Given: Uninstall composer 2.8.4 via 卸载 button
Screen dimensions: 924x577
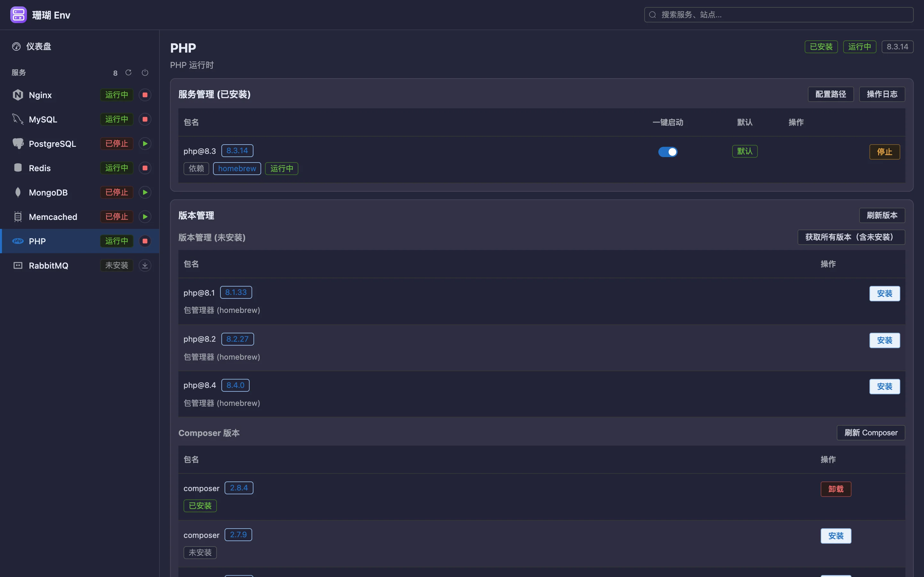Looking at the screenshot, I should 836,489.
